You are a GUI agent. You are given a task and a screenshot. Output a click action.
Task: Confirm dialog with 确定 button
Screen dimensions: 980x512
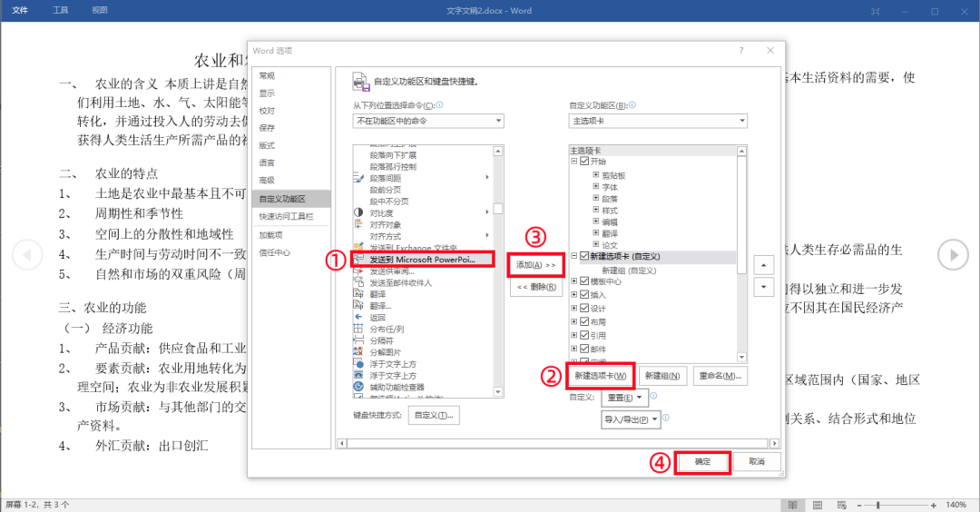pos(702,462)
